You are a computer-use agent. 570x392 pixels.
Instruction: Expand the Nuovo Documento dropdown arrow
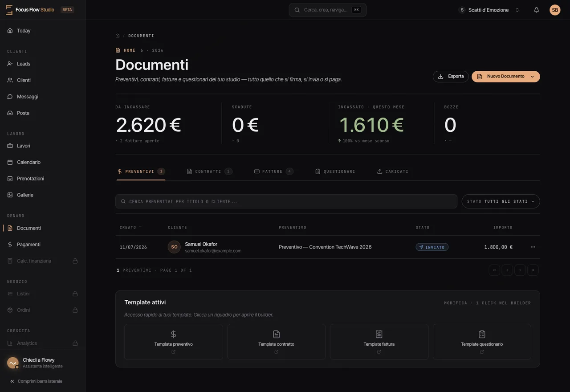532,77
